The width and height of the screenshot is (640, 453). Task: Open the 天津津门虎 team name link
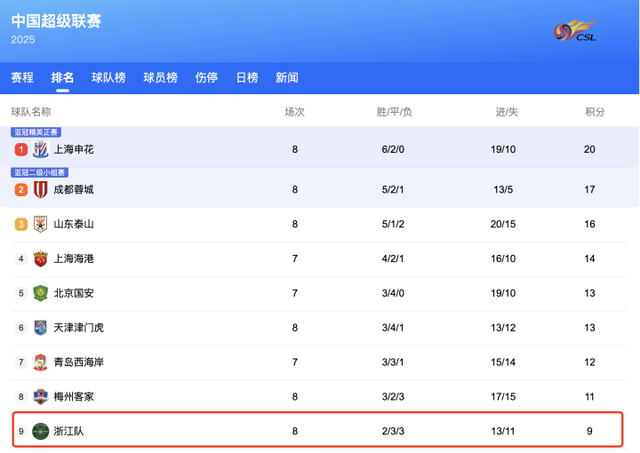[x=79, y=328]
